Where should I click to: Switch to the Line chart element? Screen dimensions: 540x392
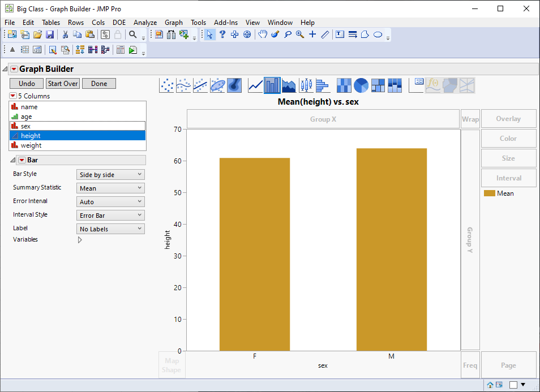(x=256, y=85)
